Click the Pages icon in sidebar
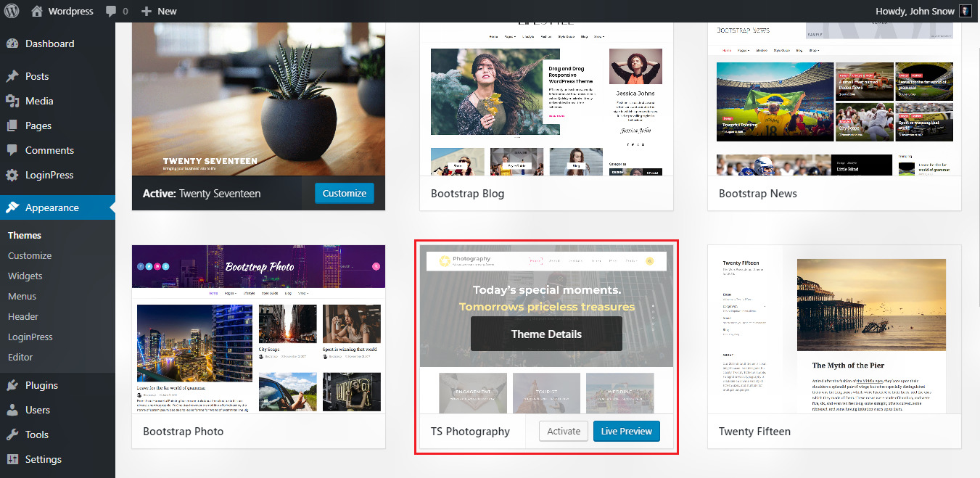The height and width of the screenshot is (478, 980). (x=12, y=125)
